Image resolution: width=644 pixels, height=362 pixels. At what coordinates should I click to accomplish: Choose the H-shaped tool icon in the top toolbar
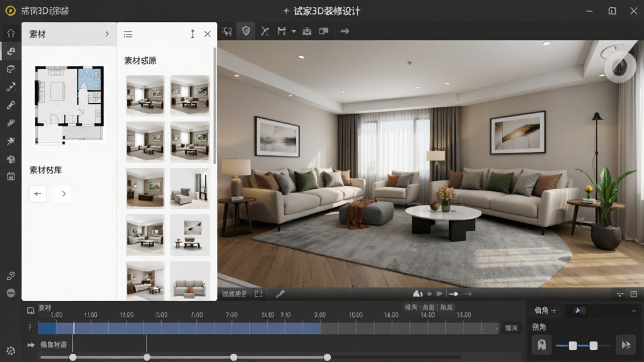pos(281,31)
